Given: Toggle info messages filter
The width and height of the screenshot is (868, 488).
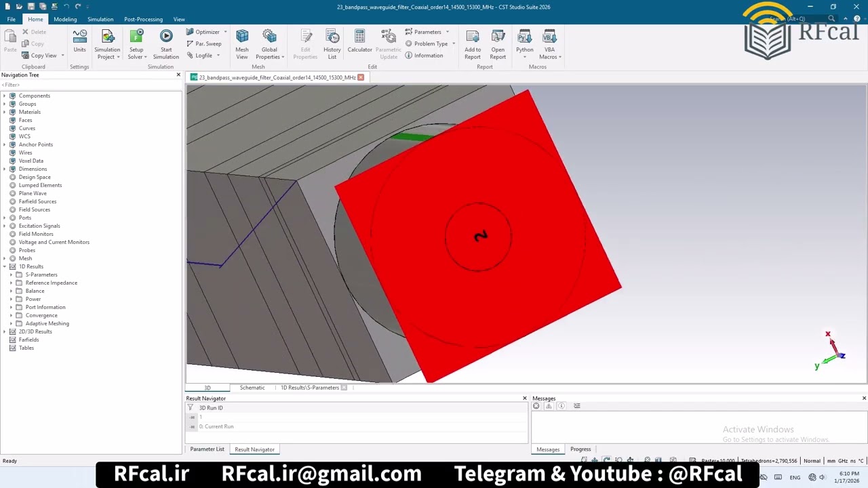Looking at the screenshot, I should point(561,406).
